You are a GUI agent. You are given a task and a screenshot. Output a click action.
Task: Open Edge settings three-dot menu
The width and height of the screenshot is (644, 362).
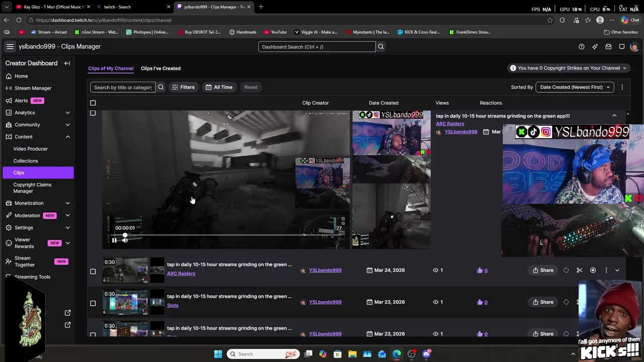[612, 20]
